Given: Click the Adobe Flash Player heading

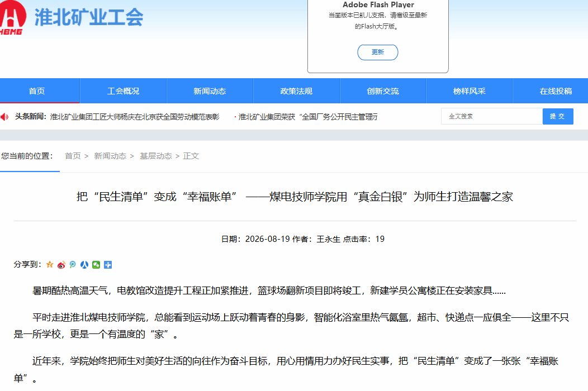Looking at the screenshot, I should point(378,5).
